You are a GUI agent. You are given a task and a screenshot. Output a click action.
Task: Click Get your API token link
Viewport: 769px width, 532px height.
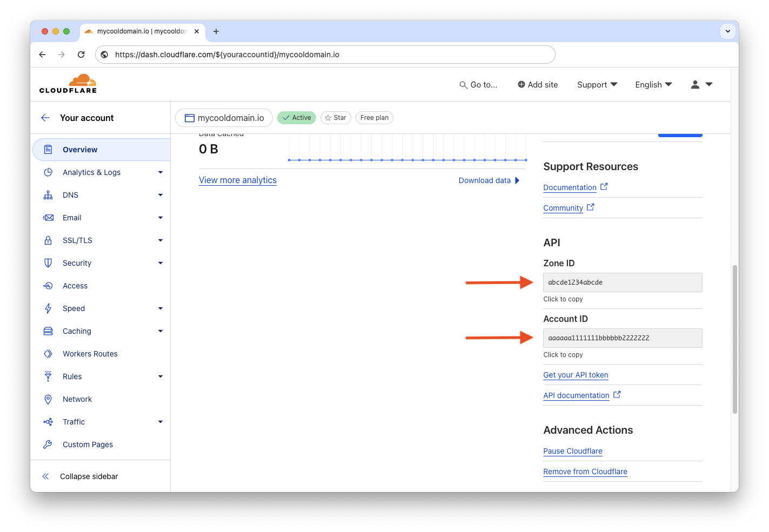[576, 375]
